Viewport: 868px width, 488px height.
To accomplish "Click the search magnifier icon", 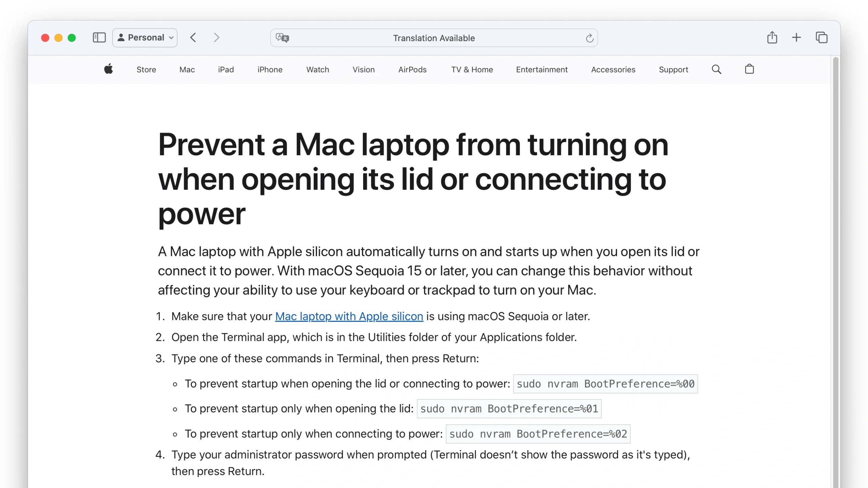I will (716, 69).
